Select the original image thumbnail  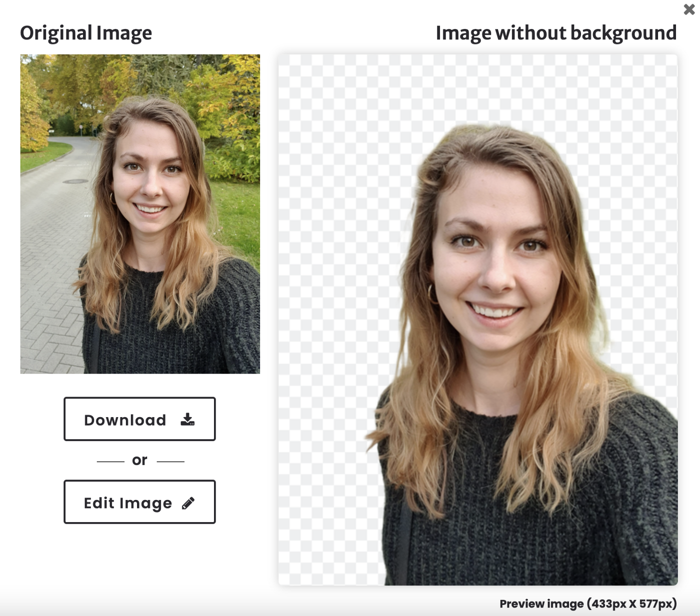point(140,214)
